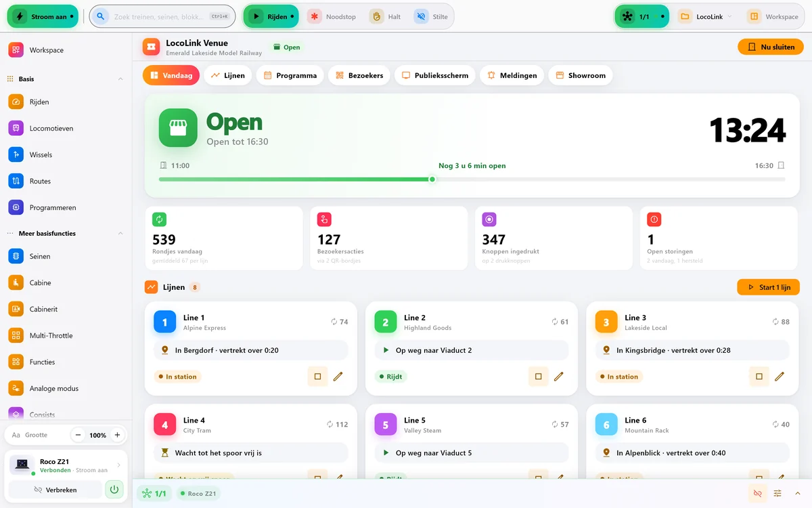The height and width of the screenshot is (508, 812).
Task: Open Cabine in the sidebar
Action: [x=66, y=282]
